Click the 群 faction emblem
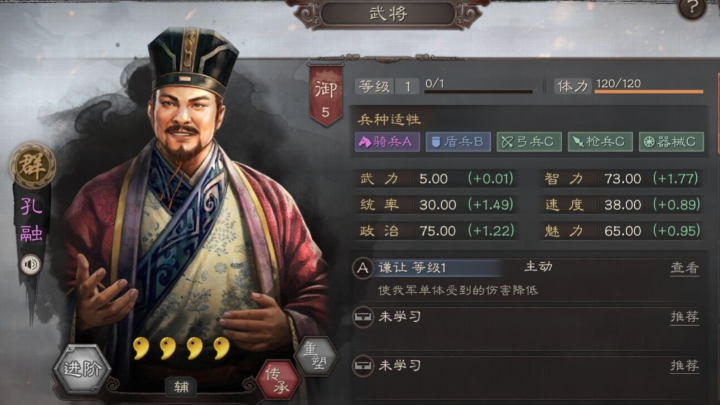 pos(32,165)
